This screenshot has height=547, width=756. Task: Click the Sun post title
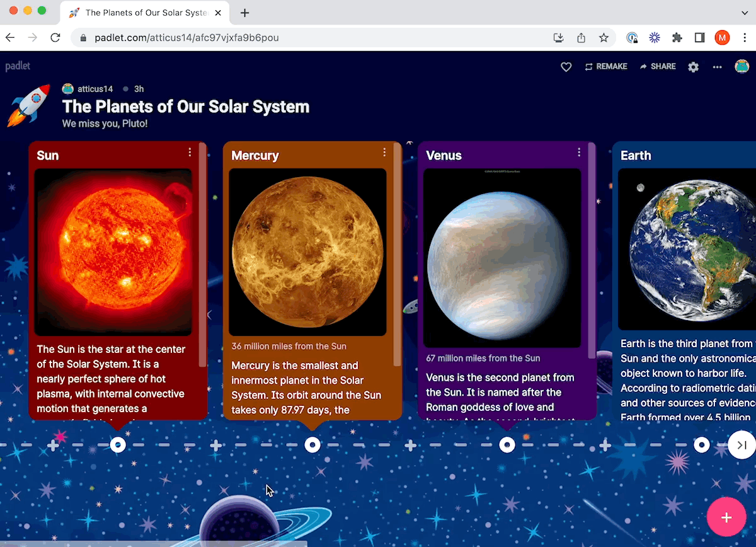[x=48, y=156]
